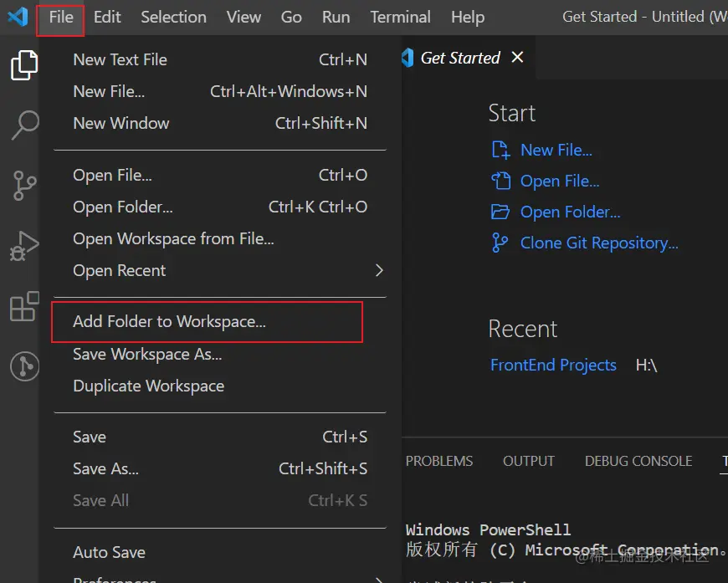Click the Ctrl+K Ctrl+O shortcut text
The image size is (728, 583).
point(318,207)
